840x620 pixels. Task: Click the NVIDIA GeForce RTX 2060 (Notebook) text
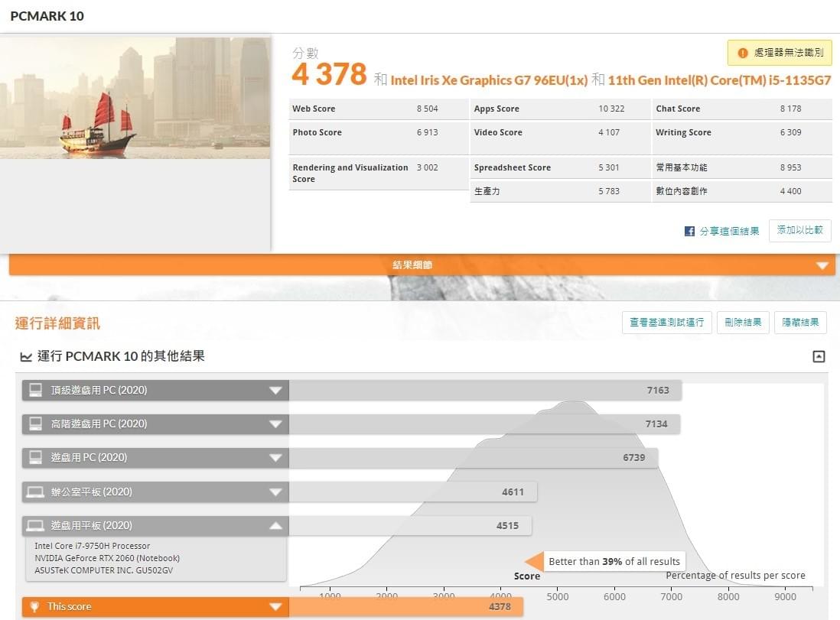[x=107, y=558]
